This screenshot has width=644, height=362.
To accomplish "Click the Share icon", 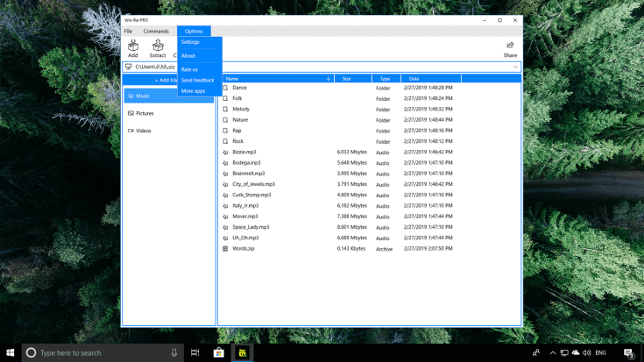I will coord(509,46).
